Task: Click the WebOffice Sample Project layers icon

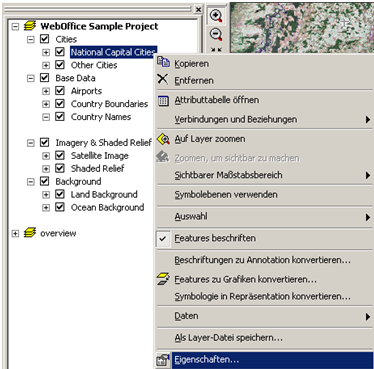Action: coord(30,26)
